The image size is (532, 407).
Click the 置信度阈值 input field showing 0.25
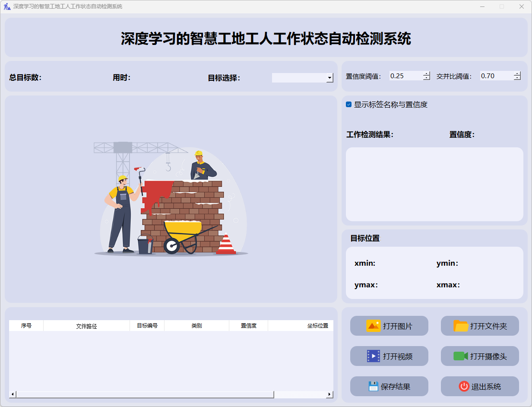(405, 76)
